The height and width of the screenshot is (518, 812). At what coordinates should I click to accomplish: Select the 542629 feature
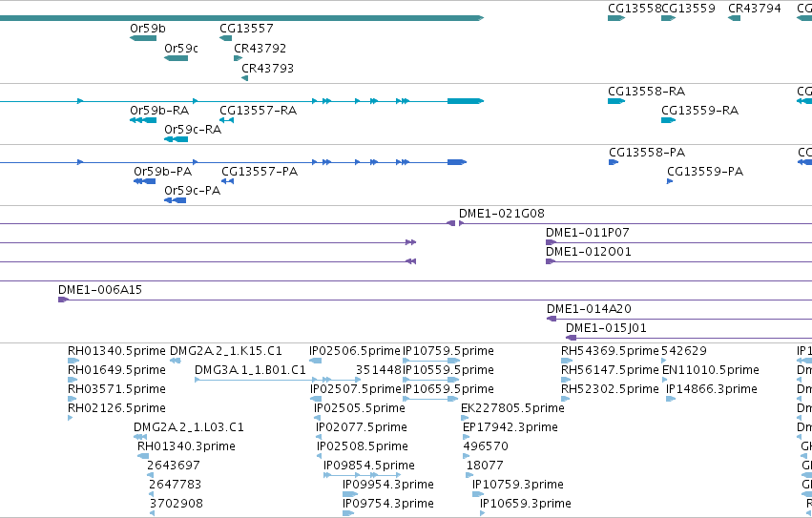[x=664, y=361]
